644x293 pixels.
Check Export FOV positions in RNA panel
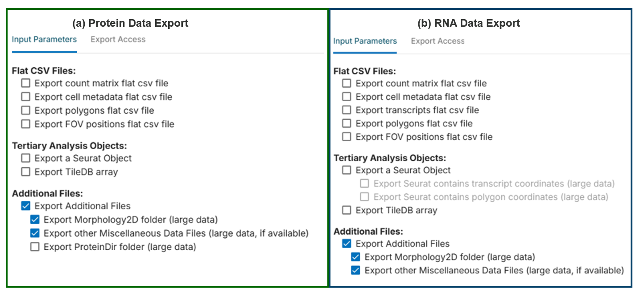347,137
